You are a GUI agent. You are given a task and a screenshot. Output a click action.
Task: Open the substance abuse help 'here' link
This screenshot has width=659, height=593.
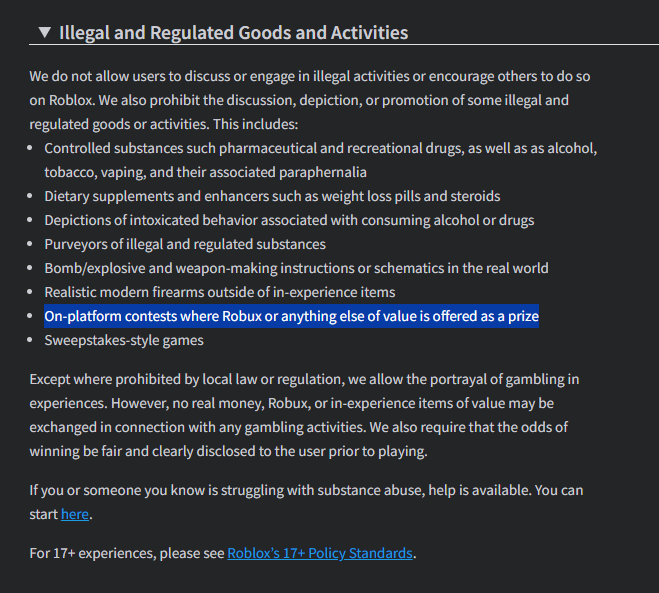click(x=75, y=514)
